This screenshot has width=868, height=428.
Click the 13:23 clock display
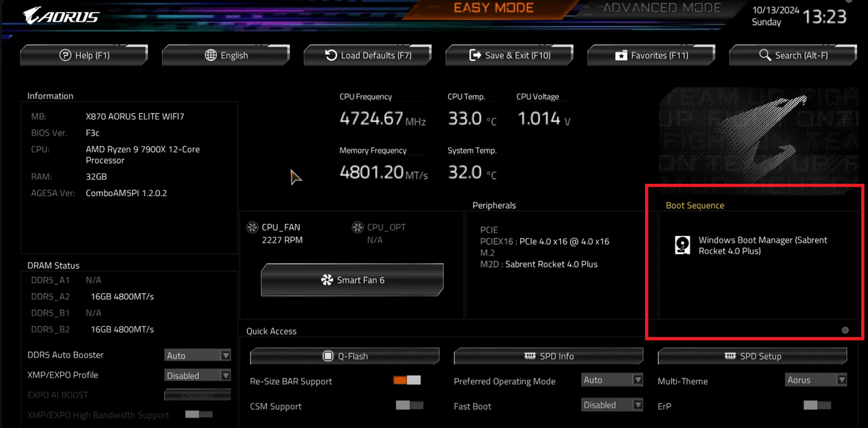coord(825,16)
